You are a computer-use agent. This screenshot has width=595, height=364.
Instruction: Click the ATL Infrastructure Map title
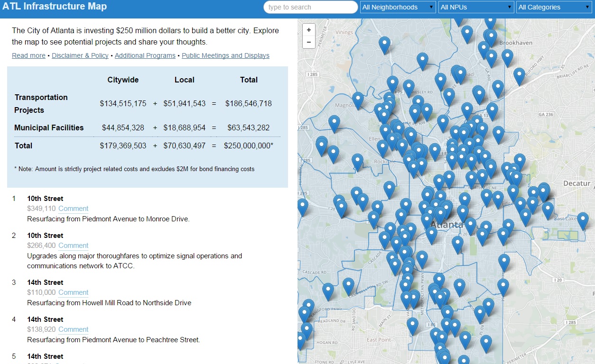(55, 7)
